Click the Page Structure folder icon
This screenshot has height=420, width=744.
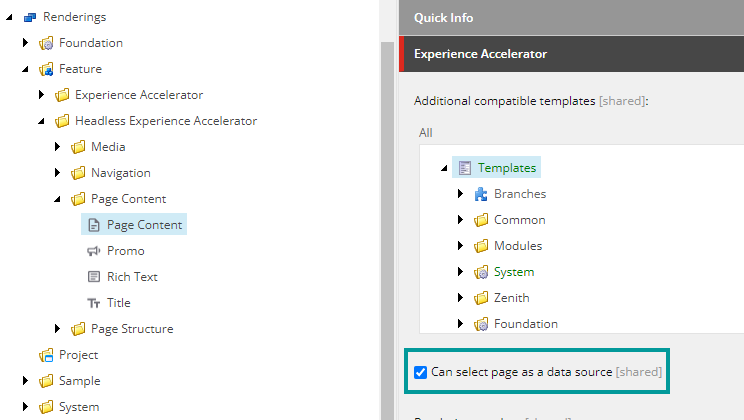point(78,329)
